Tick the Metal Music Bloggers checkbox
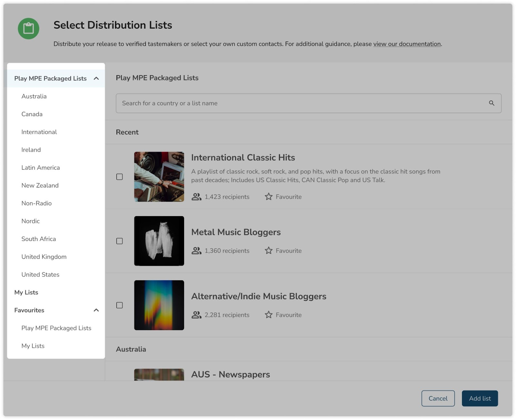Image resolution: width=516 pixels, height=420 pixels. coord(119,241)
